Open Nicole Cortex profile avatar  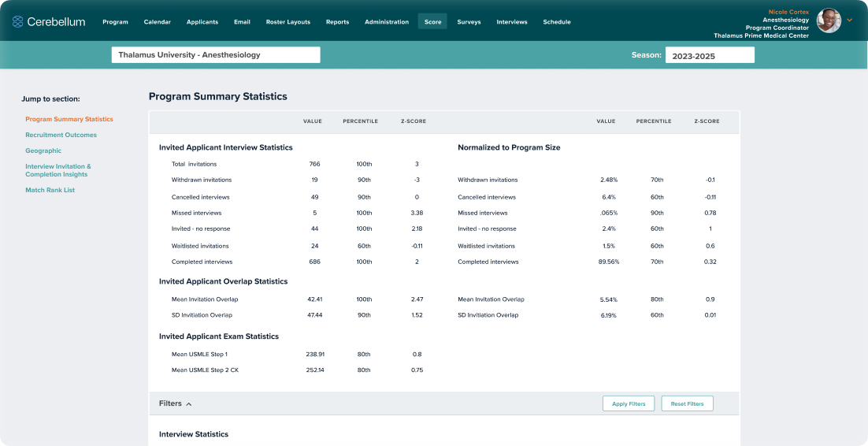point(828,21)
